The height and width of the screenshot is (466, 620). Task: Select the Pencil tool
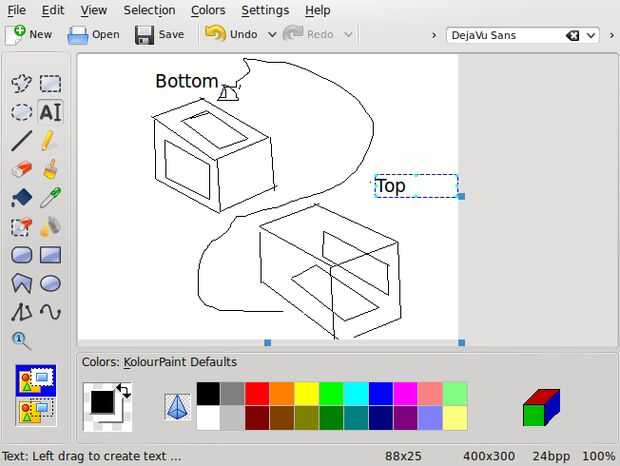pos(49,141)
